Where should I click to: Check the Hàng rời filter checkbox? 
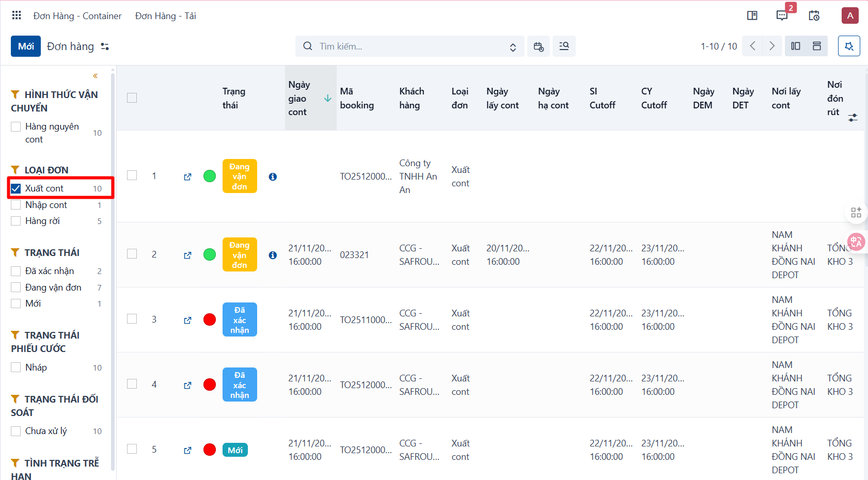coord(16,221)
